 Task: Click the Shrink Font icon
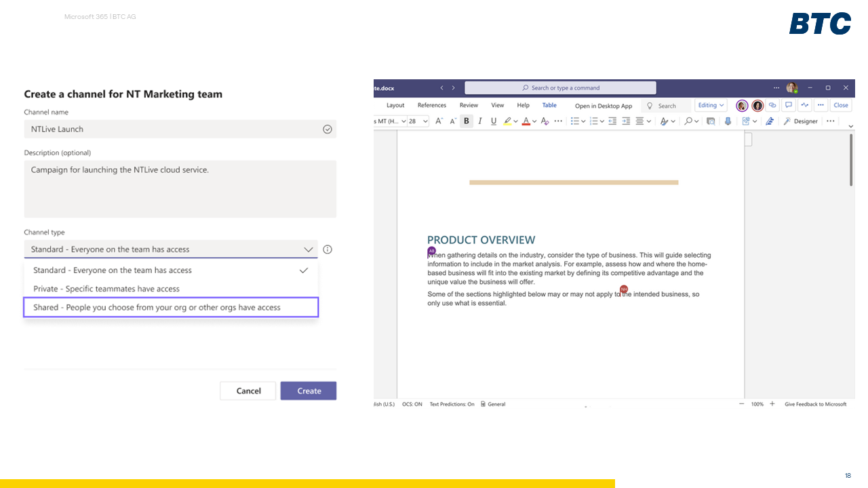(x=452, y=121)
